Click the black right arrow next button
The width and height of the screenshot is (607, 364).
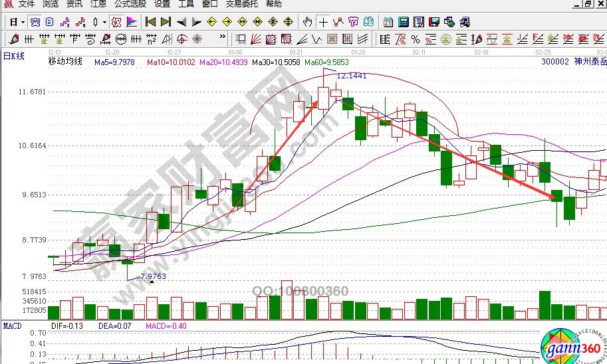[x=196, y=22]
